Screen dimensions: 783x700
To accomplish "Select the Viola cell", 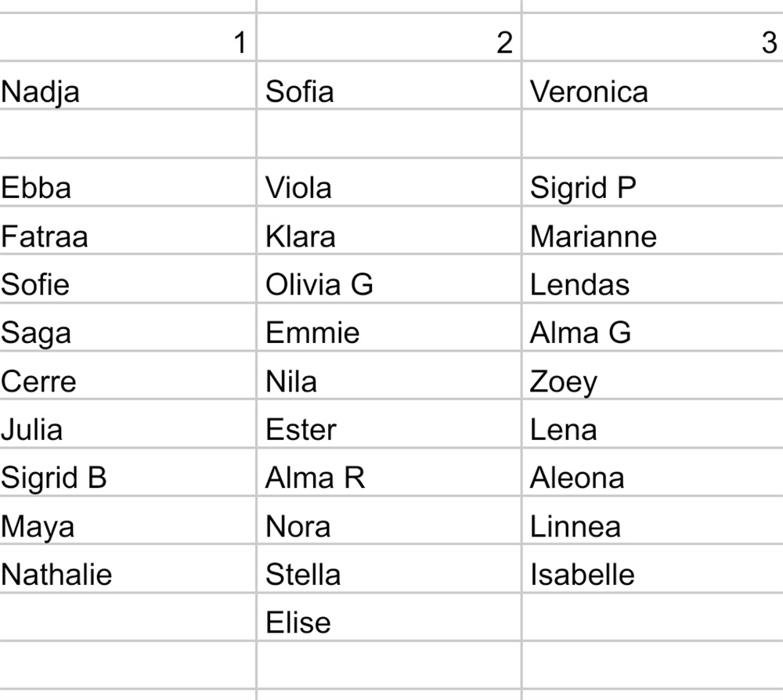I will [298, 188].
